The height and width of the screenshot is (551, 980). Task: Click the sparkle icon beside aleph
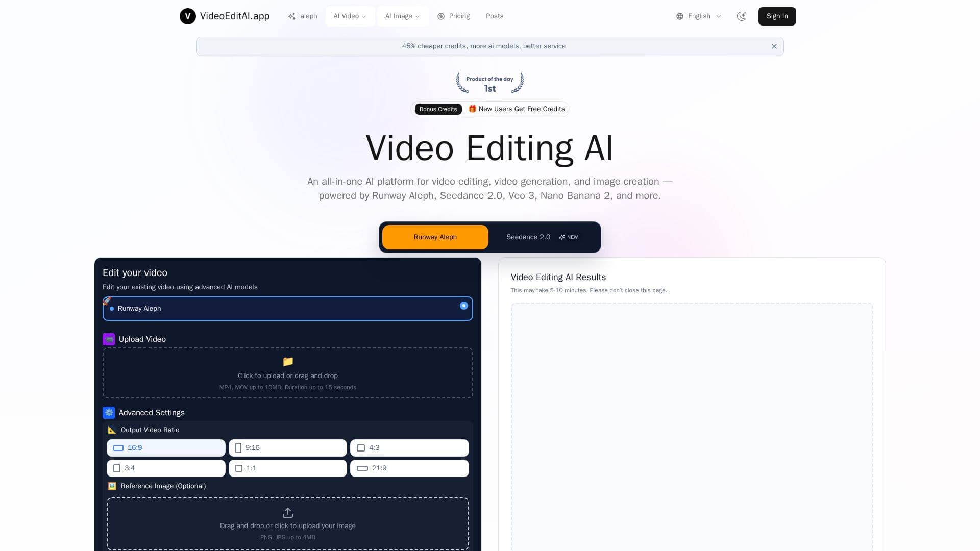[291, 16]
